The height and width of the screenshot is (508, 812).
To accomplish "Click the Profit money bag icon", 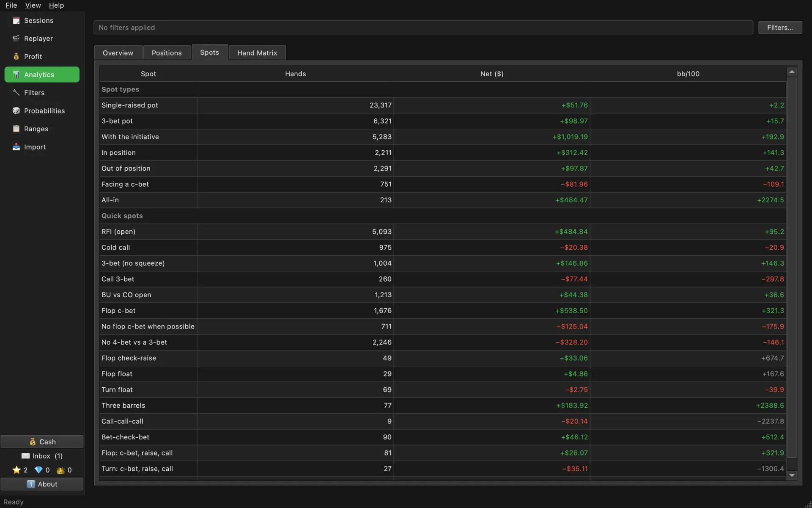I will point(16,57).
